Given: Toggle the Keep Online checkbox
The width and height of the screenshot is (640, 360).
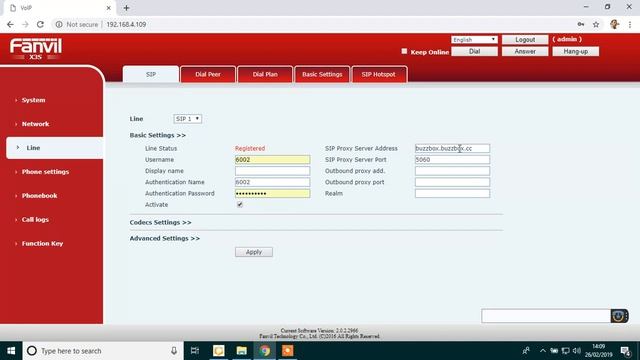Looking at the screenshot, I should coord(404,51).
